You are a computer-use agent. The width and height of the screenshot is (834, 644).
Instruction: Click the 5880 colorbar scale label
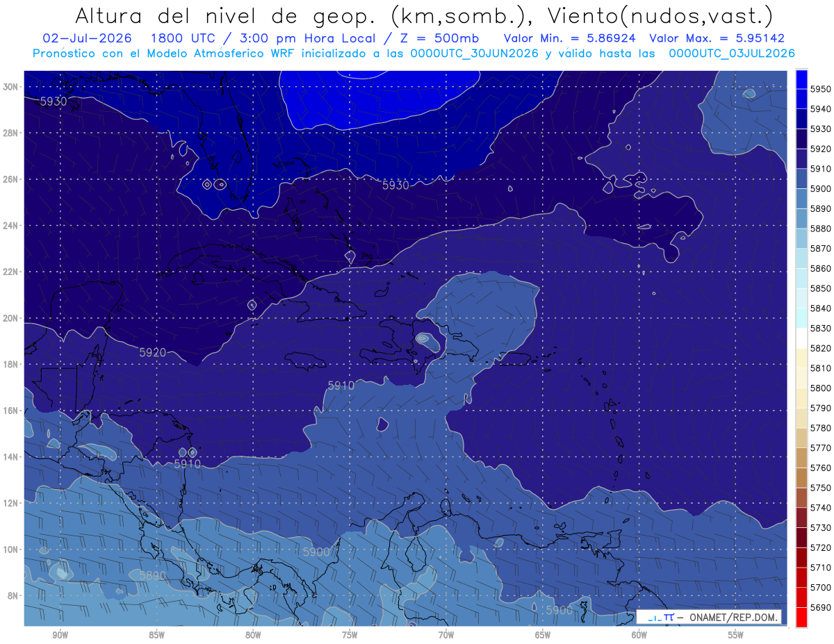[821, 229]
